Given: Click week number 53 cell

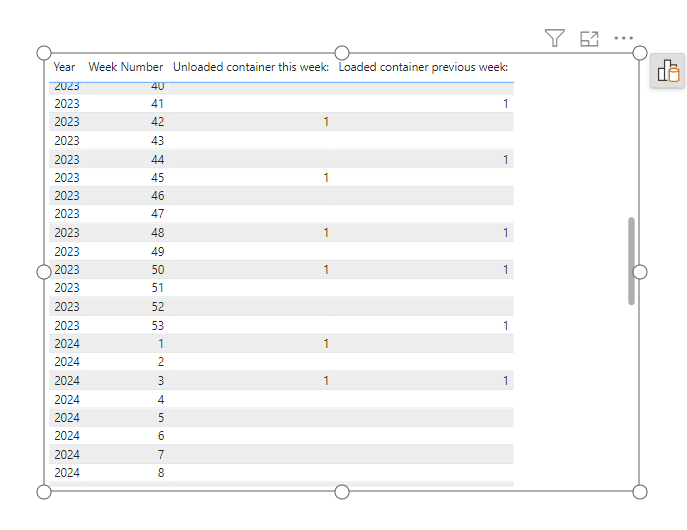Looking at the screenshot, I should click(x=157, y=325).
